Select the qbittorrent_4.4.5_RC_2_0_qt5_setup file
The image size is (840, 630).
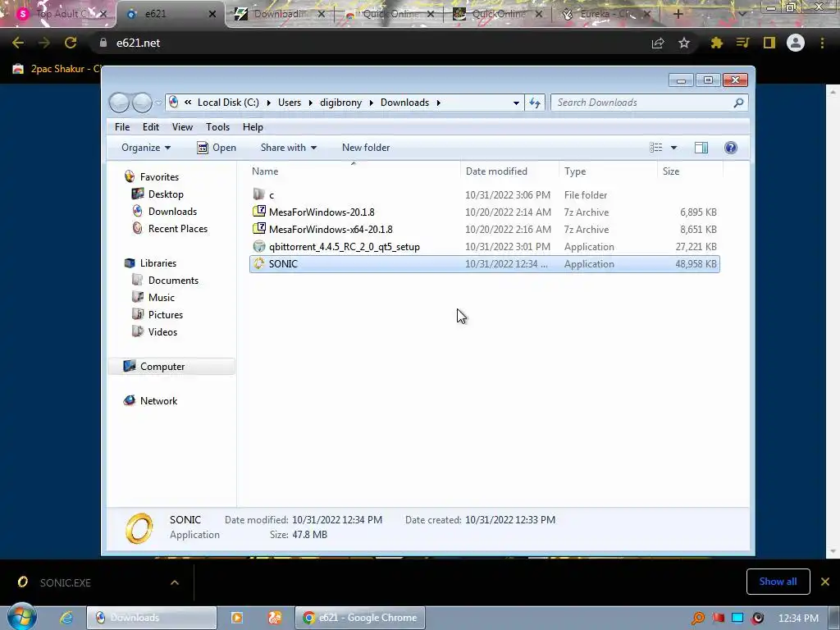[x=484, y=246]
